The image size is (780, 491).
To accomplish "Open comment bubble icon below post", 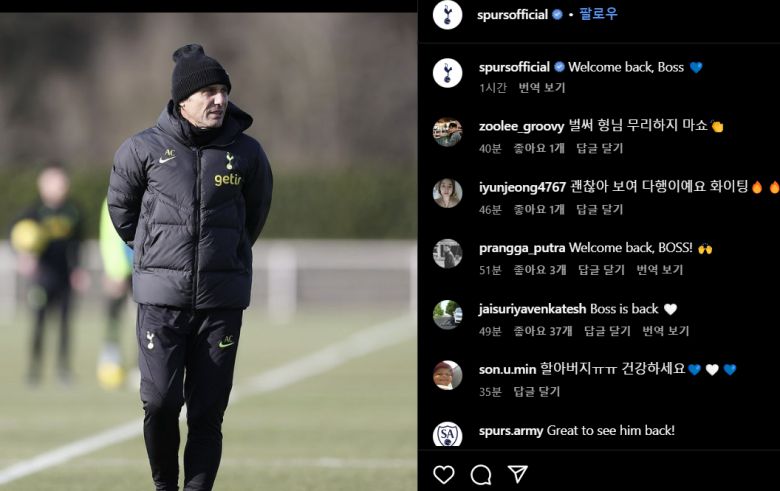I will (x=481, y=474).
